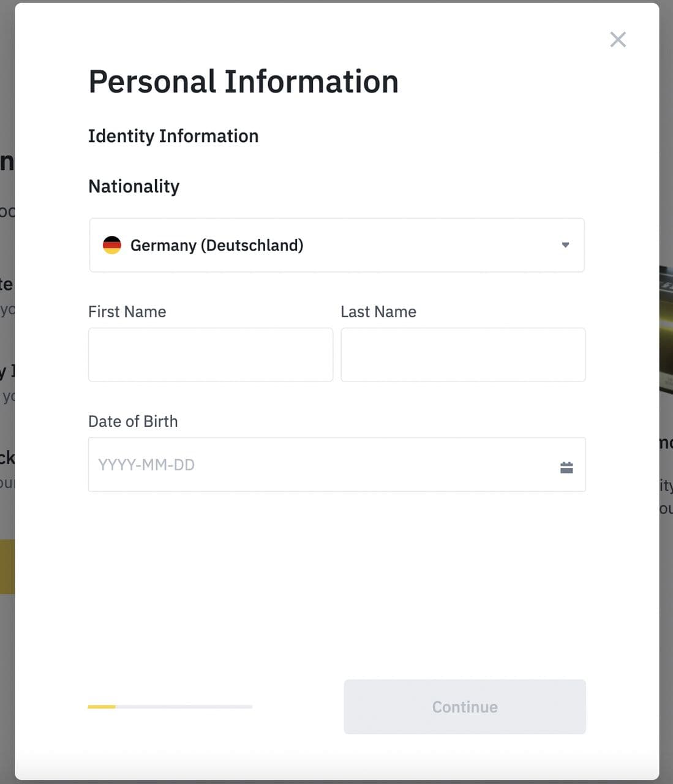
Task: Expand the Nationality dropdown arrow
Action: click(565, 245)
